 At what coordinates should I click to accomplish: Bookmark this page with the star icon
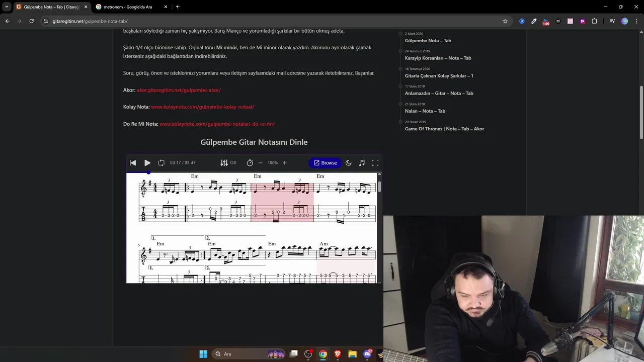click(x=505, y=21)
